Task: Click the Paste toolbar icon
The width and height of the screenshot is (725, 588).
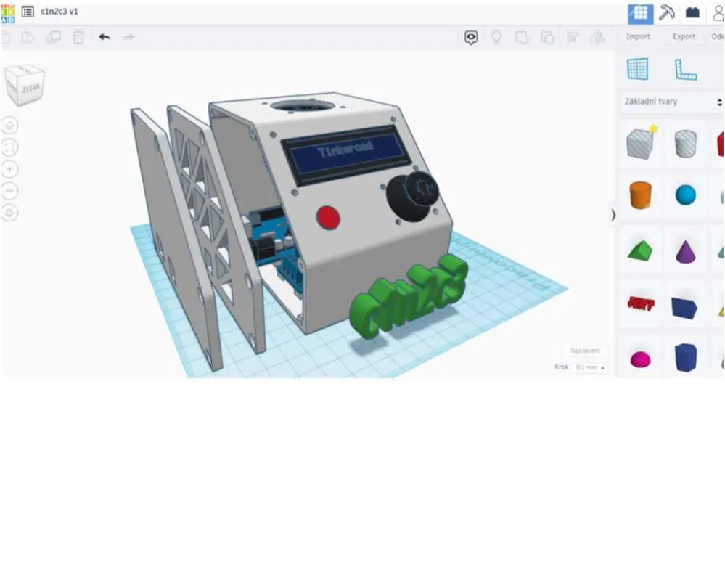Action: coord(28,37)
